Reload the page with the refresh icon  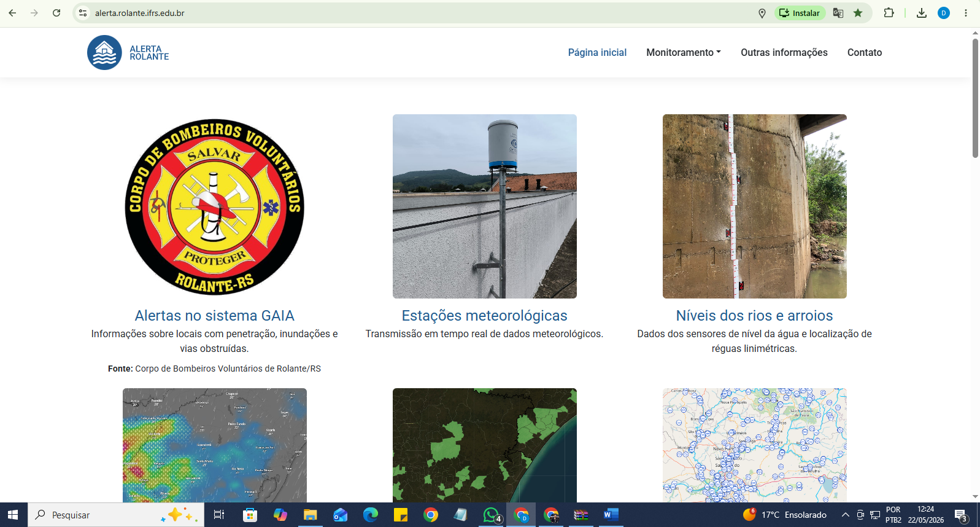click(x=56, y=13)
